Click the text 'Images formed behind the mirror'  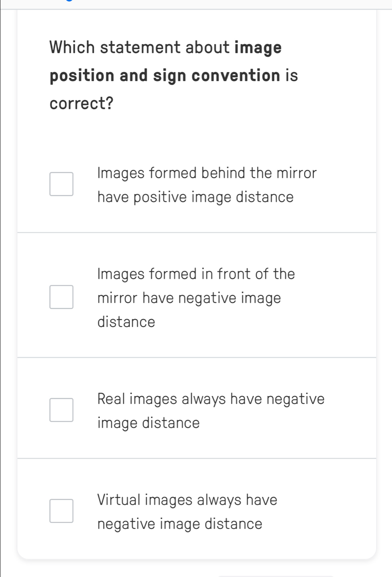coord(207,173)
